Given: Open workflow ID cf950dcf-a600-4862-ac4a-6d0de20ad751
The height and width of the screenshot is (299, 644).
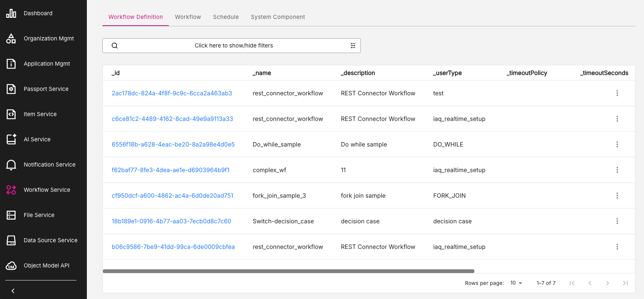Looking at the screenshot, I should click(173, 195).
